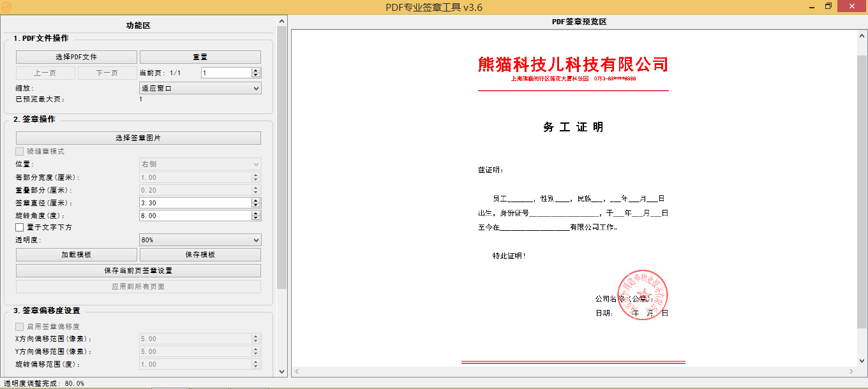Click the 透明度调整完成 status bar message
This screenshot has height=389, width=868.
click(44, 383)
